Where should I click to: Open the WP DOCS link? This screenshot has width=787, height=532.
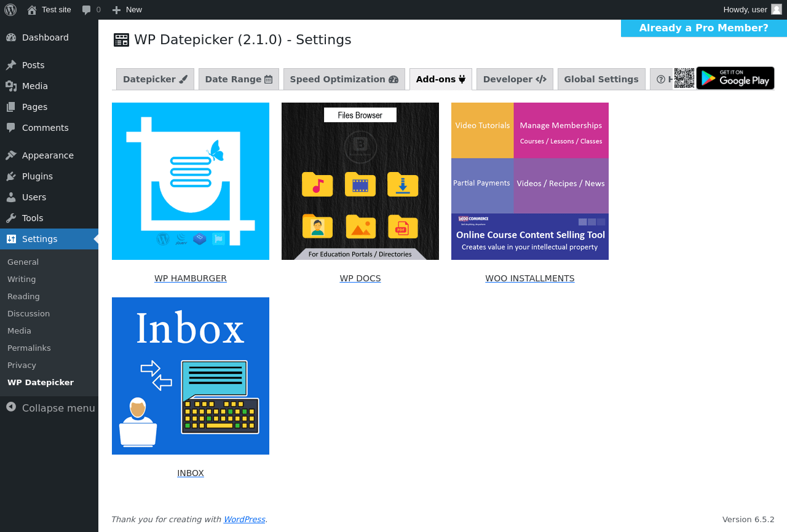coord(360,278)
